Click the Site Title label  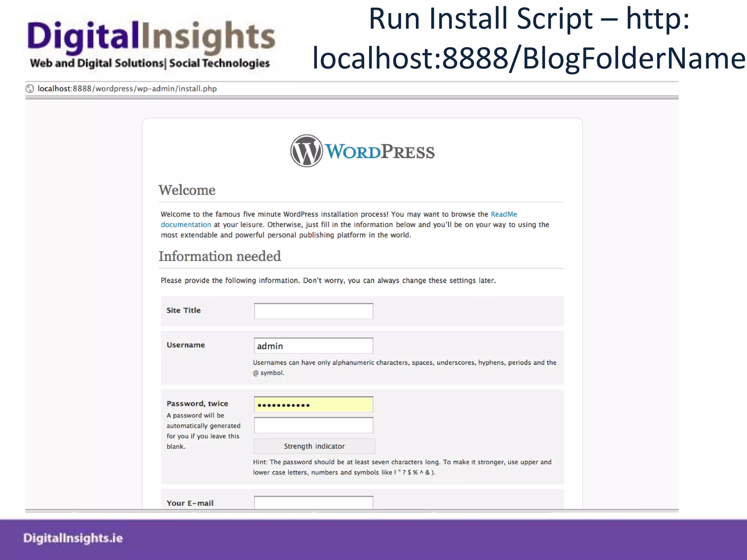tap(183, 310)
